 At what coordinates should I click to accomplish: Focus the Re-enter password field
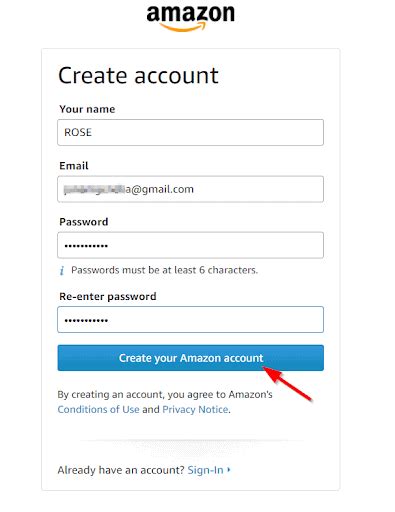[x=190, y=320]
